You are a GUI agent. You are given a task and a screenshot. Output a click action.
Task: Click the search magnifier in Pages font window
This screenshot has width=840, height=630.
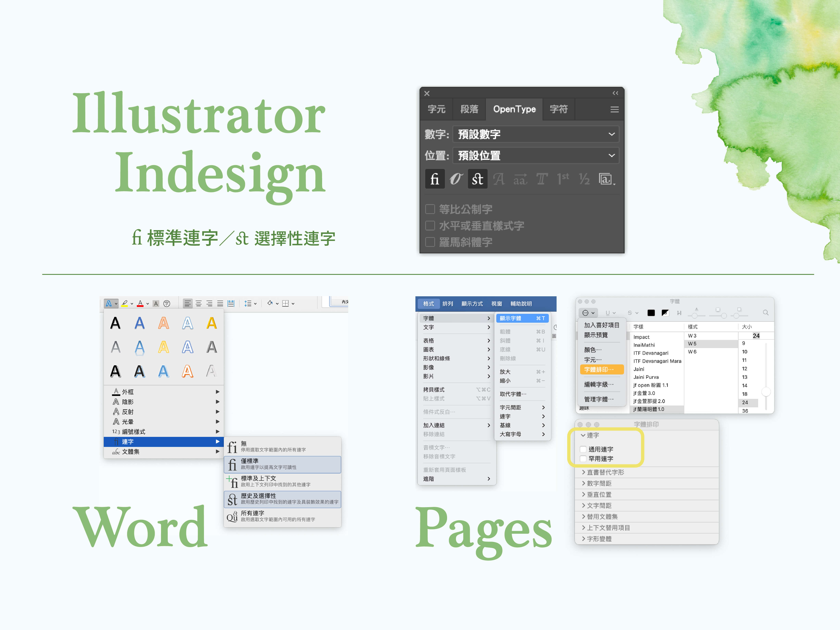tap(766, 312)
